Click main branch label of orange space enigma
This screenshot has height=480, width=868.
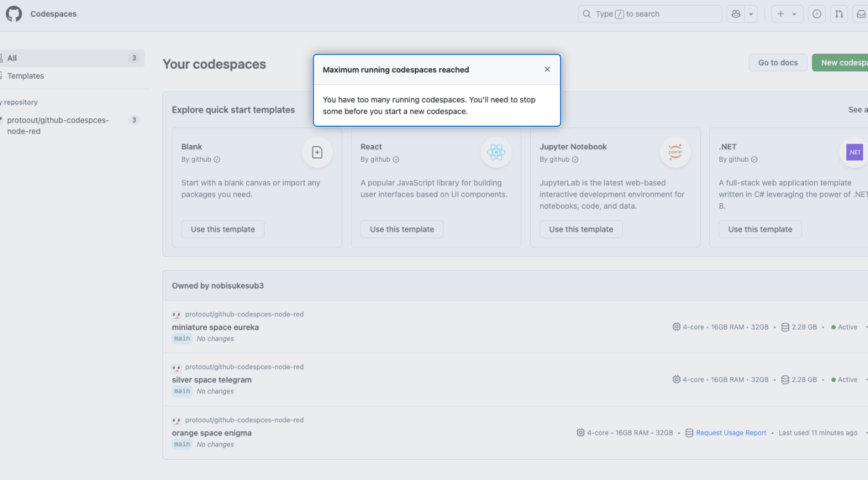click(x=182, y=444)
